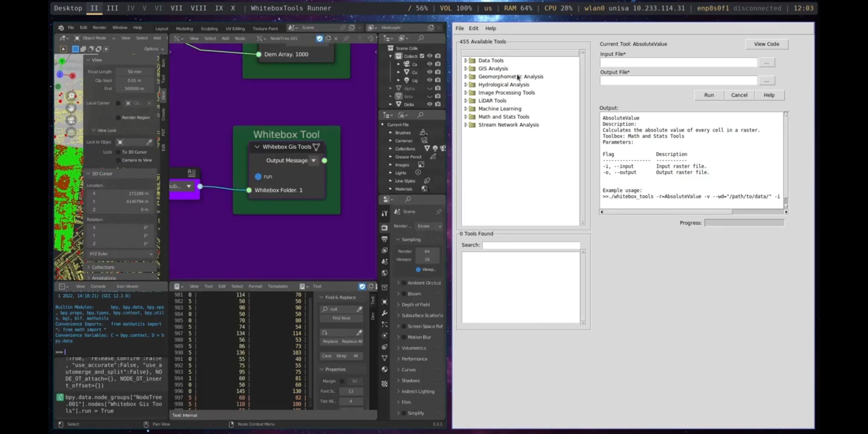Click the new scene copy icon beside Scene field
Image resolution: width=868 pixels, height=434 pixels.
(x=352, y=27)
